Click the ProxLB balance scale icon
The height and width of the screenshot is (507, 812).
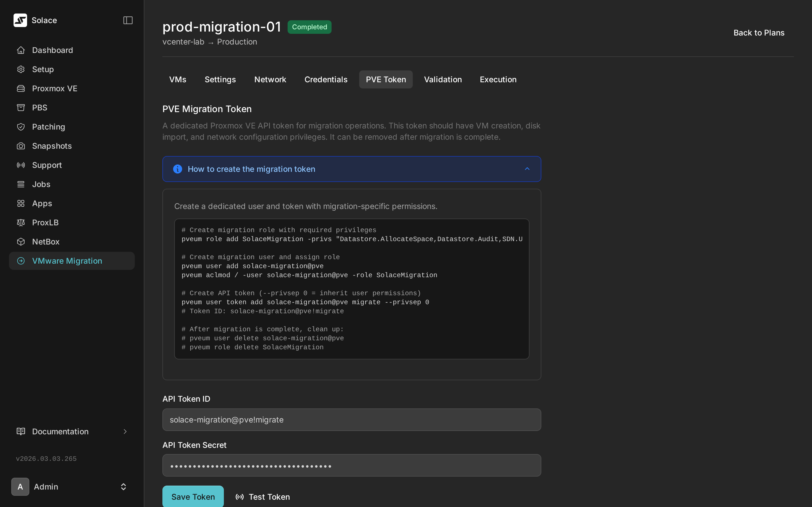pyautogui.click(x=21, y=222)
